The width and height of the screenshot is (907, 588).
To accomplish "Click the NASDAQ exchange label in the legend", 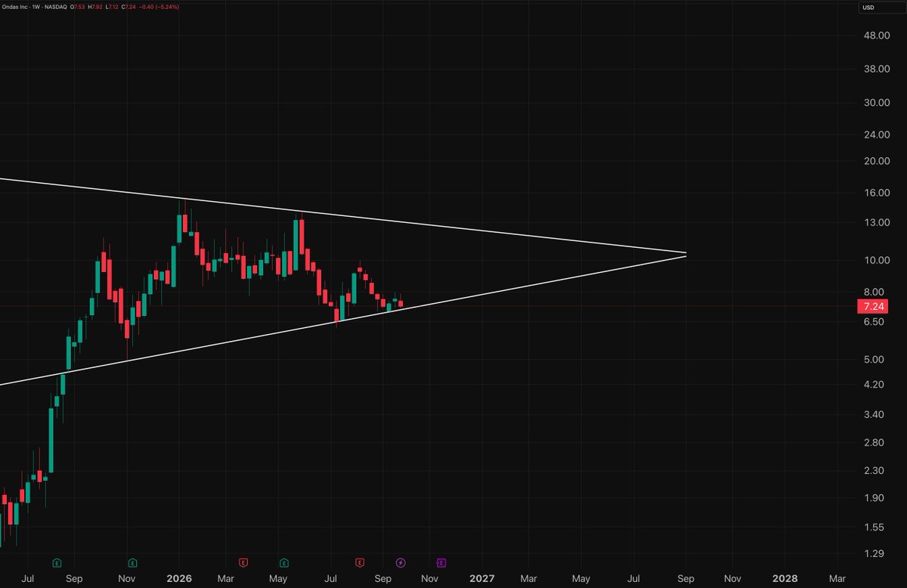I will coord(57,7).
